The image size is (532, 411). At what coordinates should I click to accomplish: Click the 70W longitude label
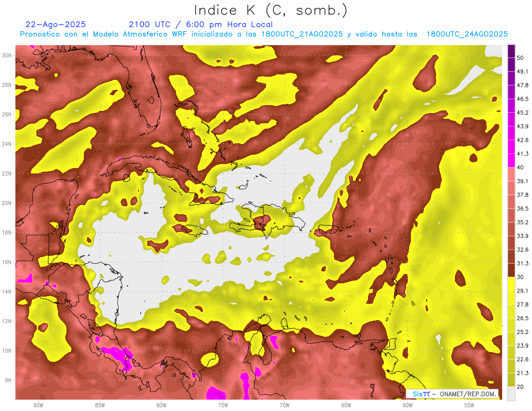[x=285, y=406]
